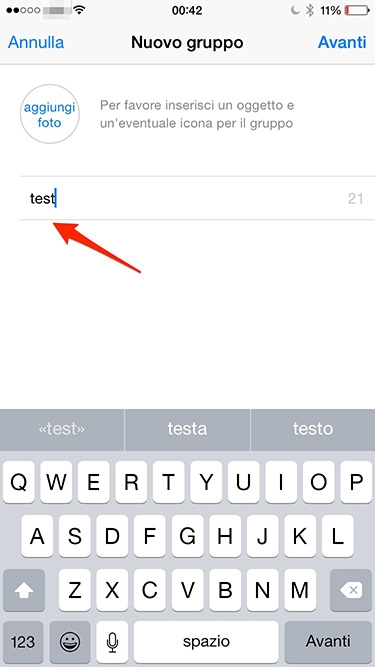Tap the aggiungi foto circle
This screenshot has height=667, width=375.
tap(50, 114)
